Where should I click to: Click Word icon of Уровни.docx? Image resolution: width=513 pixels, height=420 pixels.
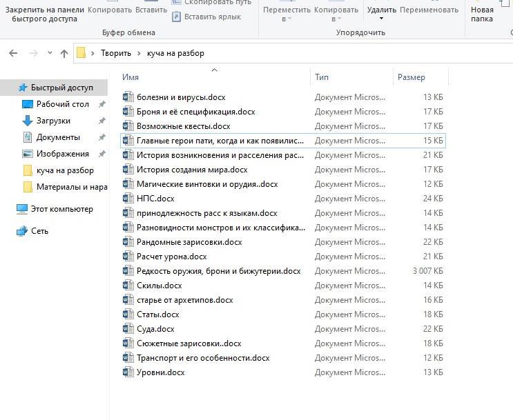pos(128,372)
